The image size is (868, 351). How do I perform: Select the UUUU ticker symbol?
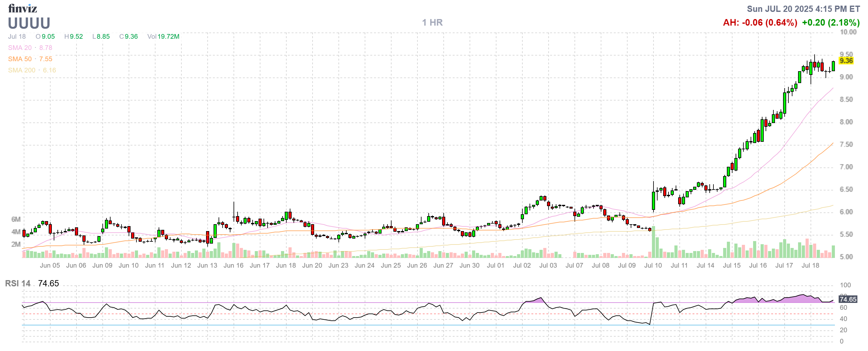(29, 24)
